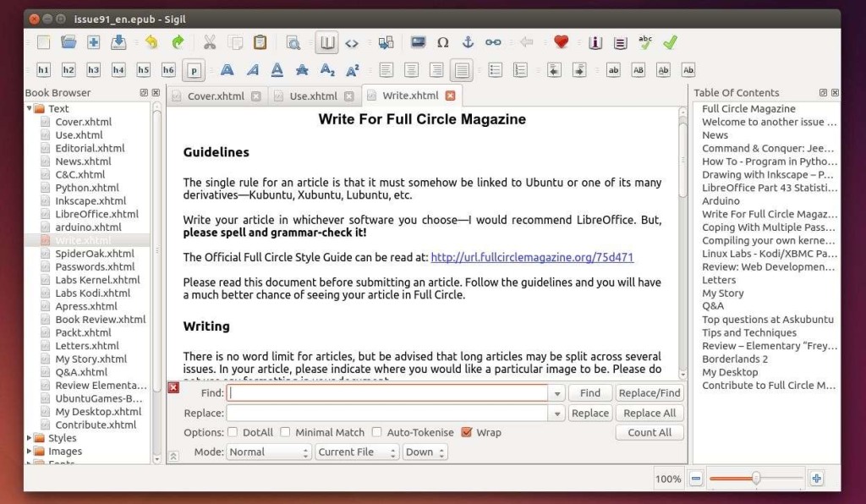866x504 pixels.
Task: Adjust the zoom slider handle
Action: click(x=755, y=478)
